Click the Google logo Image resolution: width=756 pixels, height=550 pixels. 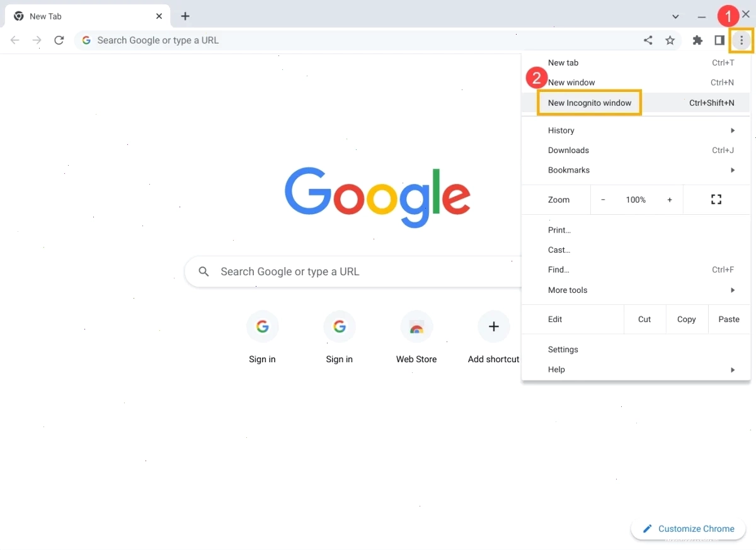pyautogui.click(x=377, y=197)
